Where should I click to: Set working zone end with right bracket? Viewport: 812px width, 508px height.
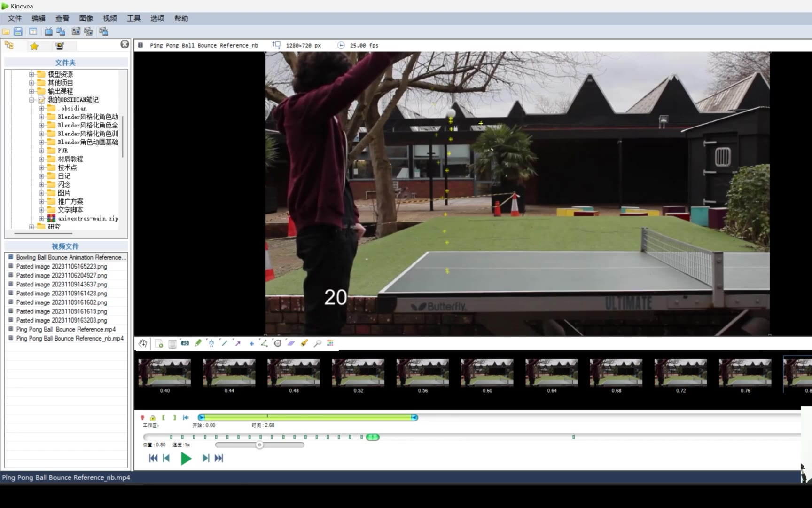click(x=174, y=418)
